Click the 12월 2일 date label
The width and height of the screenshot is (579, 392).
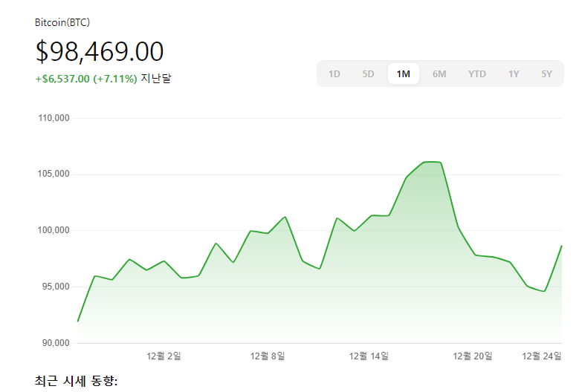(164, 356)
